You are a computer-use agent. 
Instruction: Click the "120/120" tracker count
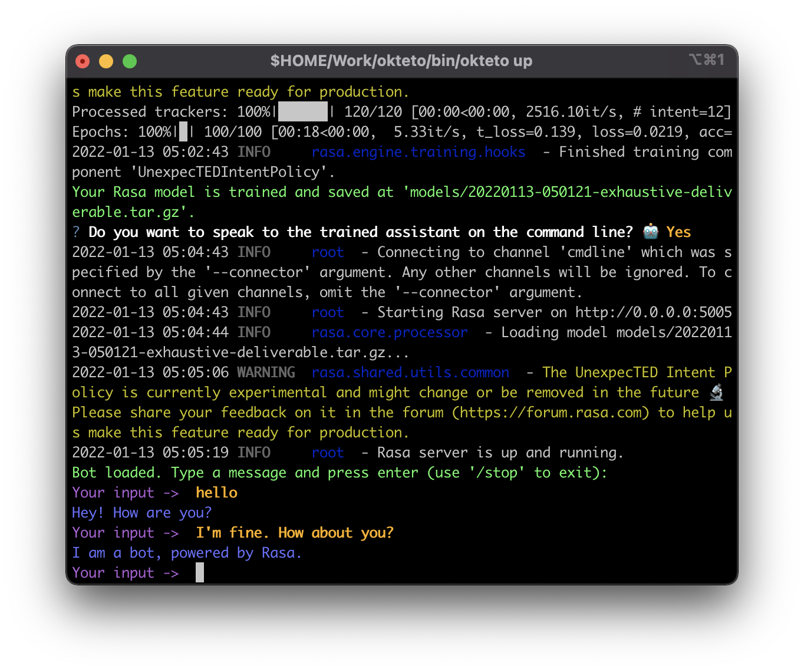click(373, 112)
